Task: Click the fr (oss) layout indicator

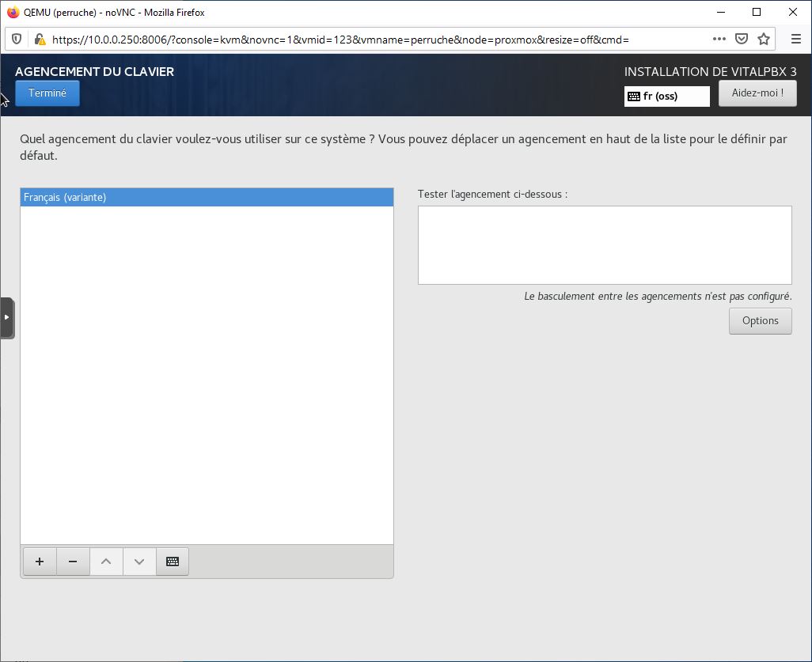Action: point(666,96)
